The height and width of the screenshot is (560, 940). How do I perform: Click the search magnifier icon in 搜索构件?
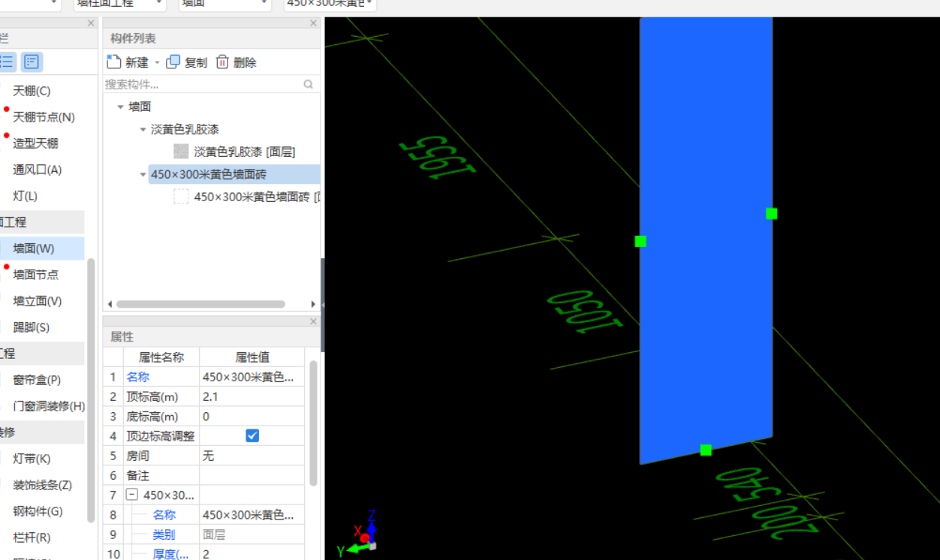point(308,84)
